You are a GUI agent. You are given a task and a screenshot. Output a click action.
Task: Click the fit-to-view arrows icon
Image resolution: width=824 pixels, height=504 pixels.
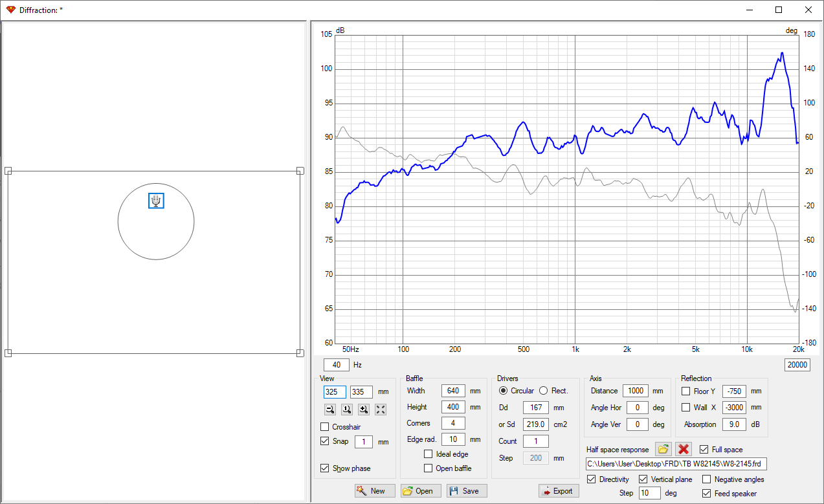[x=381, y=409]
